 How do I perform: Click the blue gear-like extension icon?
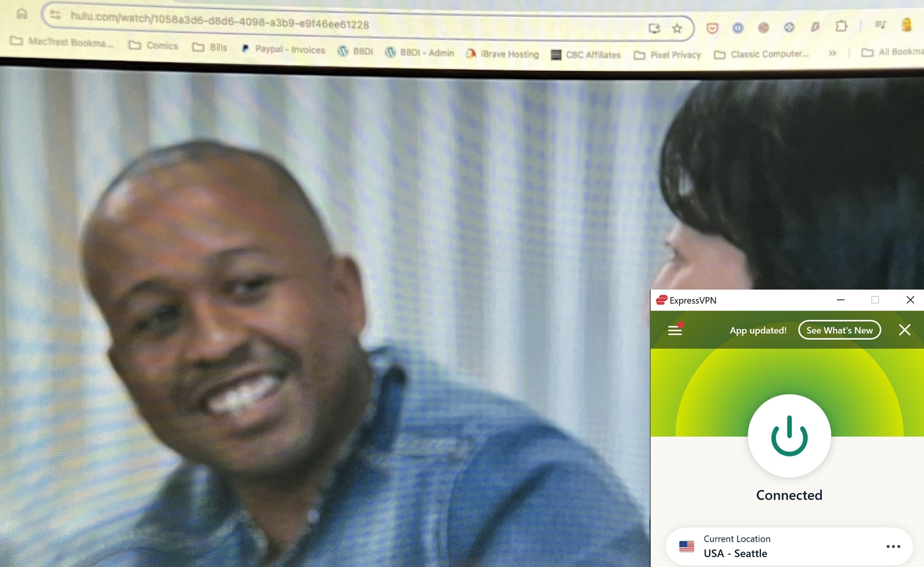coord(789,27)
